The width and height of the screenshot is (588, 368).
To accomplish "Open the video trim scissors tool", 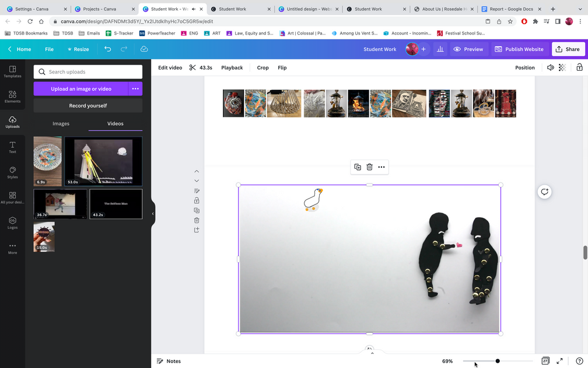I will (x=192, y=68).
